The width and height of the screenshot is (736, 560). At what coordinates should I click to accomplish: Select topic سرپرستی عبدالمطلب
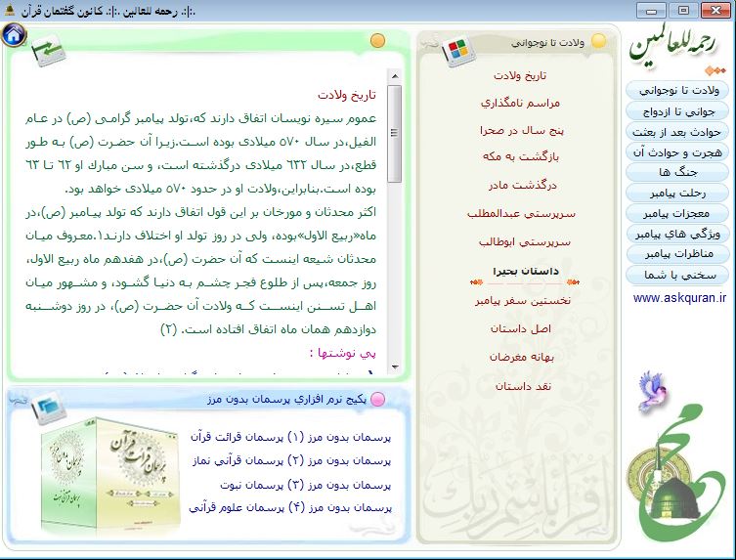click(x=522, y=214)
